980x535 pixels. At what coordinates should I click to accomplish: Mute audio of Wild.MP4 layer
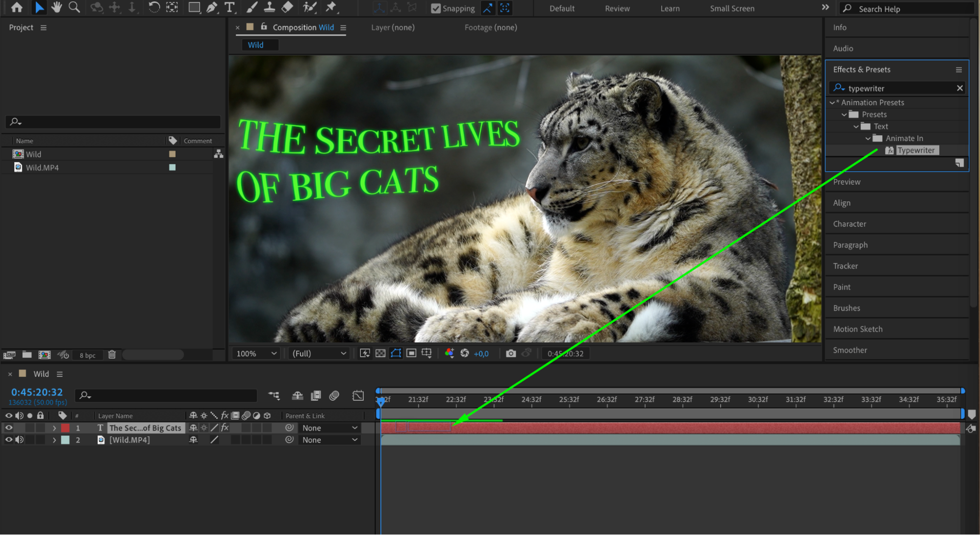tap(19, 440)
